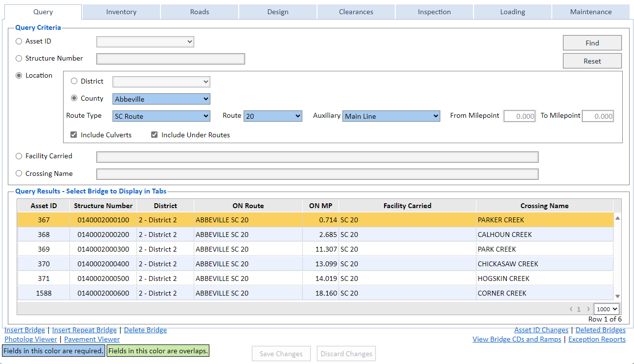Select the Query tab
The height and width of the screenshot is (364, 634).
pyautogui.click(x=43, y=12)
